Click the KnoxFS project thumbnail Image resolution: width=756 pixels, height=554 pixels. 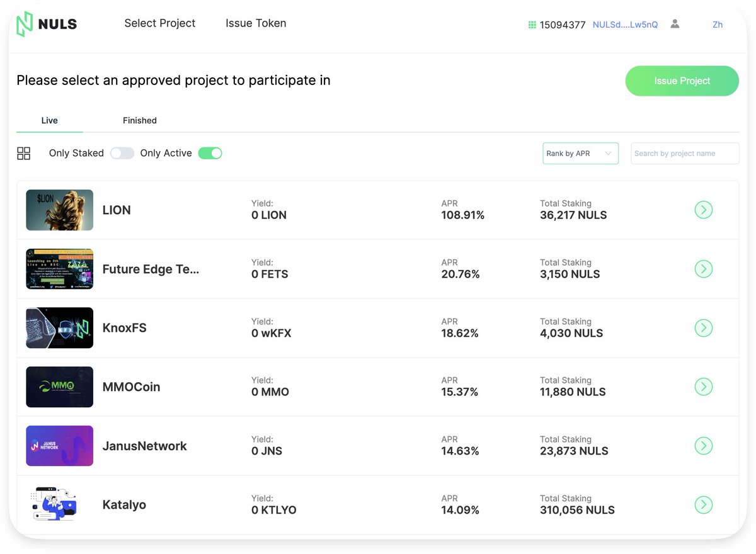click(x=59, y=327)
